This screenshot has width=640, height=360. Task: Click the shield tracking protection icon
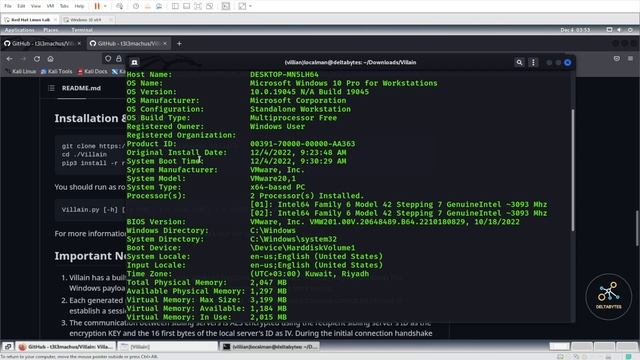click(x=108, y=59)
